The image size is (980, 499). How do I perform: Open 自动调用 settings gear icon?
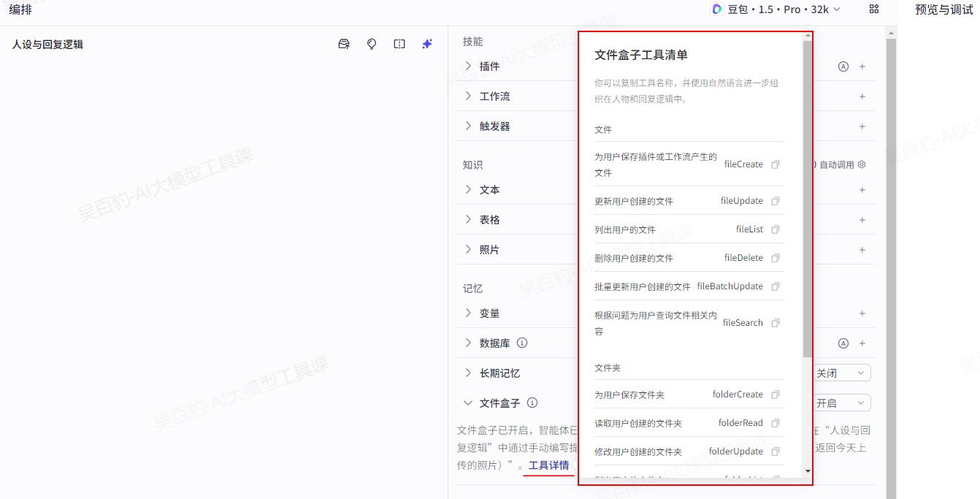click(862, 164)
